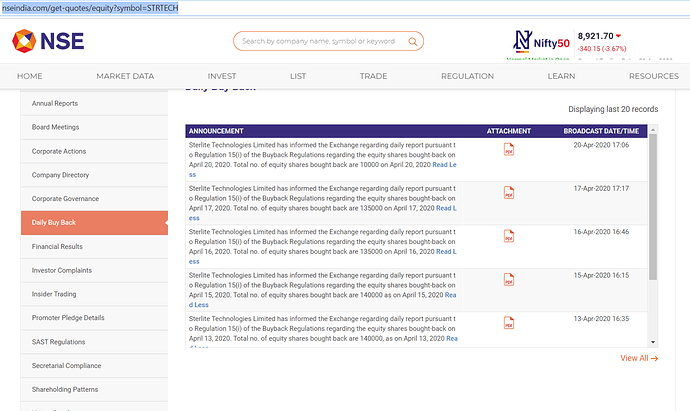This screenshot has height=411, width=690.
Task: Open PDF attachment for 20-Apr-2020 announcement
Action: pyautogui.click(x=509, y=150)
